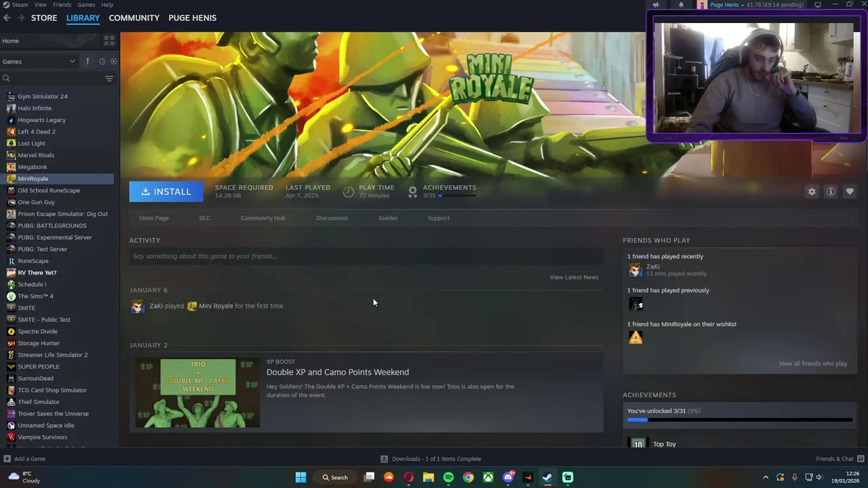Open announcements megaphone icon
The height and width of the screenshot is (488, 868).
click(x=656, y=5)
